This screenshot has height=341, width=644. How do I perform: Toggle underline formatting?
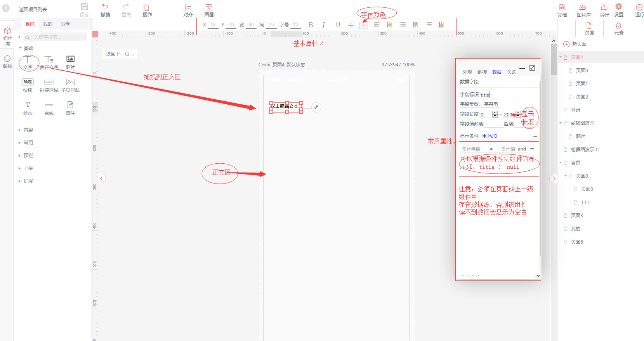pos(338,25)
